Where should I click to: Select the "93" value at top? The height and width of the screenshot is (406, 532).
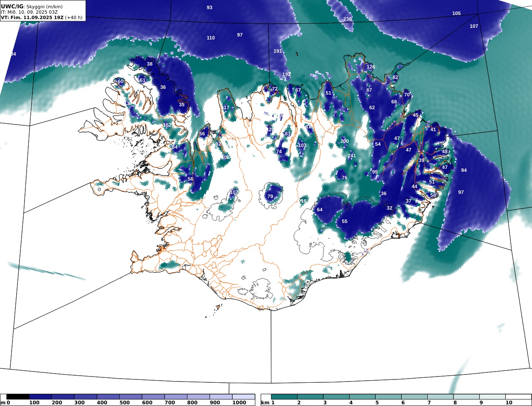tap(209, 7)
